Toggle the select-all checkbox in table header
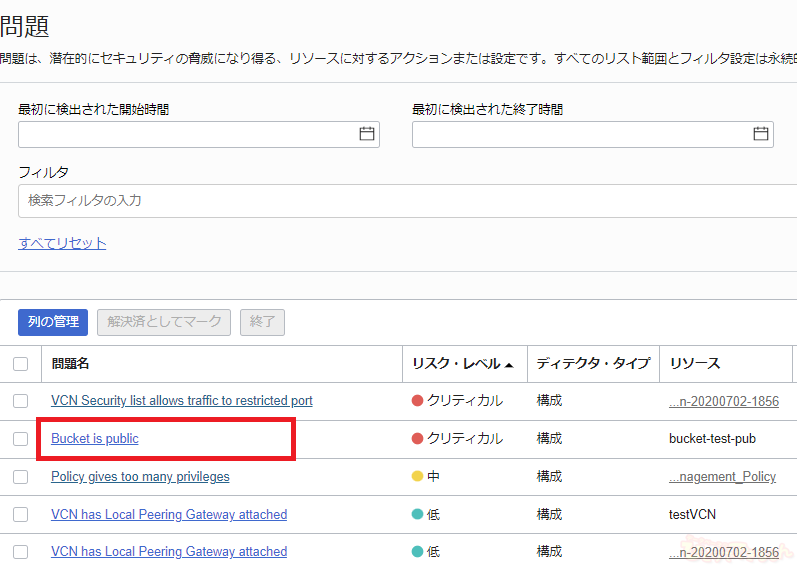Viewport: 797px width, 565px height. 21,364
